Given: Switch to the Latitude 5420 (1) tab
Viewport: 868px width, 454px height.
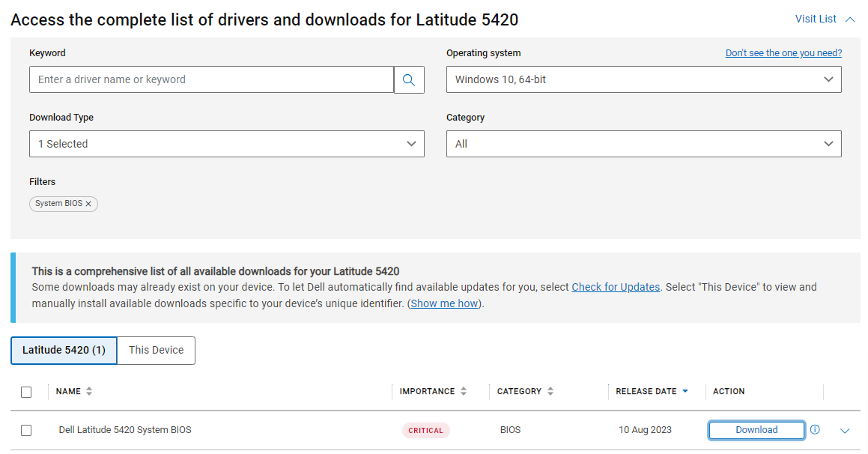Looking at the screenshot, I should click(64, 351).
